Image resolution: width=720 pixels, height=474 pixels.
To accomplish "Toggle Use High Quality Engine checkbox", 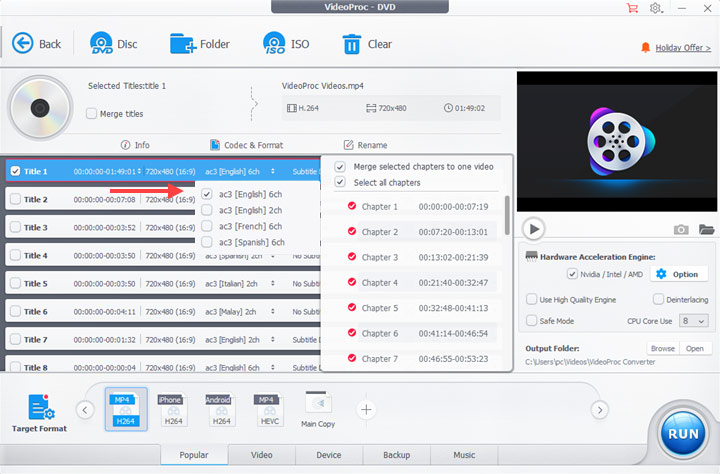I will coord(532,299).
